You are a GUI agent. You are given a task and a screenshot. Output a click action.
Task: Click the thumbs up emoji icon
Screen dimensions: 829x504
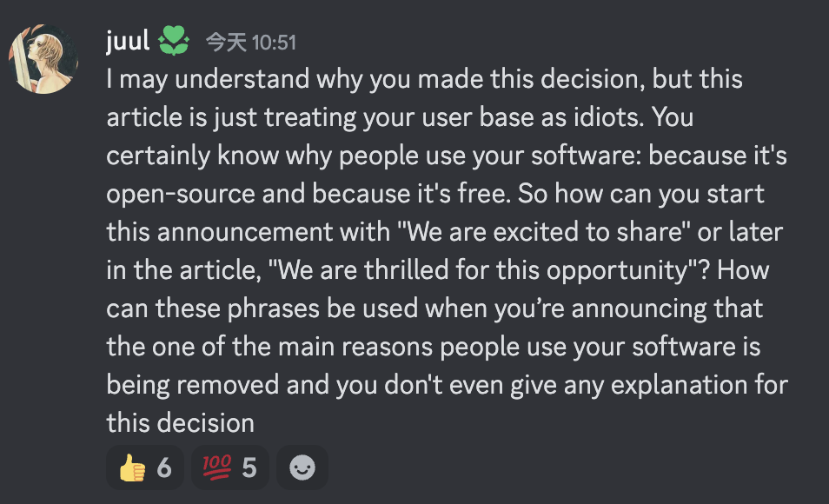(132, 468)
